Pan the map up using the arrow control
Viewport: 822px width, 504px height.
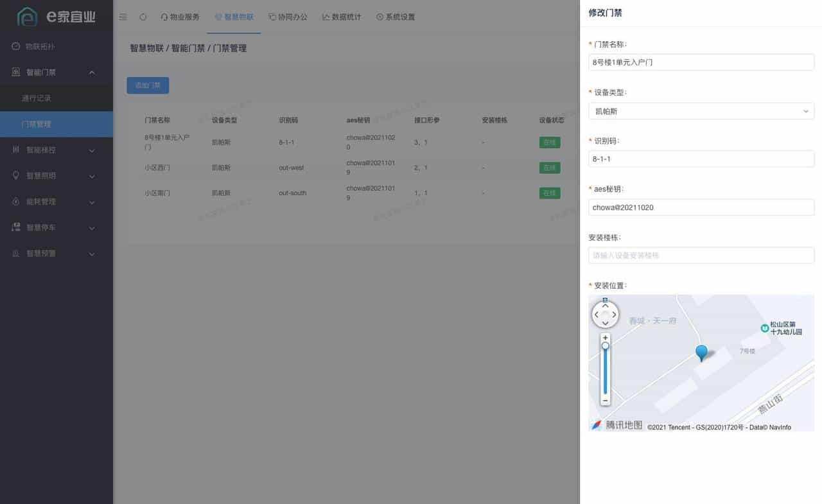605,306
